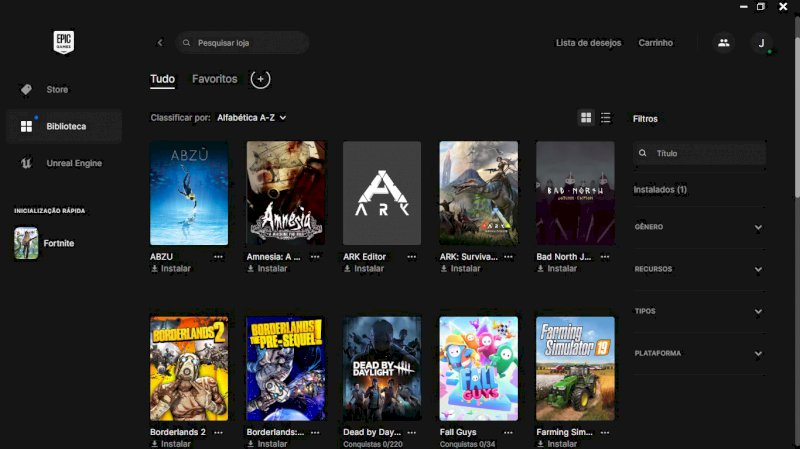Expand the Gênero filter section
The image size is (800, 449).
coord(699,227)
